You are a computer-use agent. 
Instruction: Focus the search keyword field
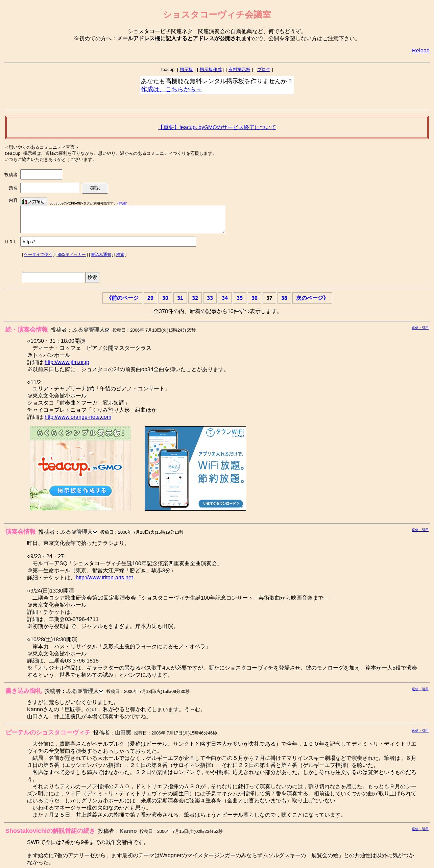click(53, 277)
